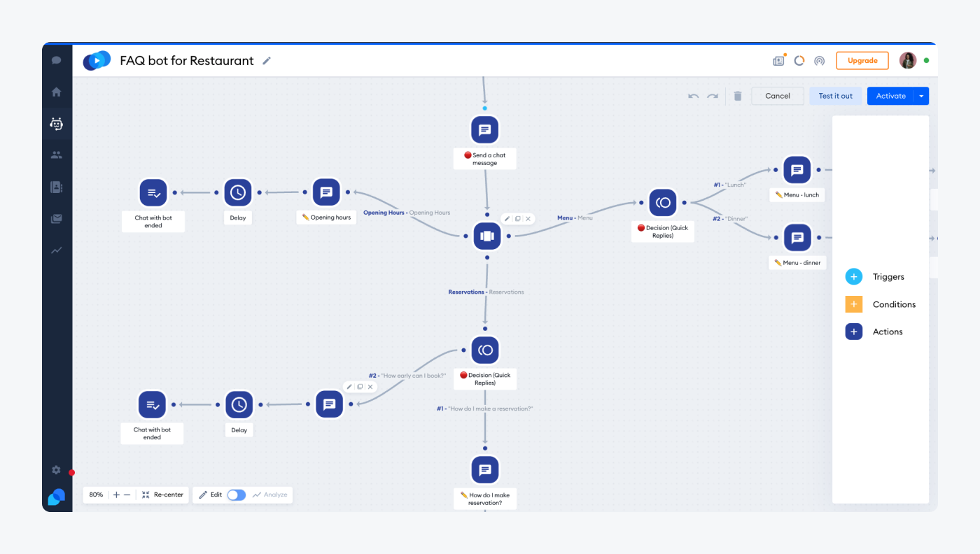The width and height of the screenshot is (980, 554).
Task: Zoom in with the plus control
Action: 116,495
